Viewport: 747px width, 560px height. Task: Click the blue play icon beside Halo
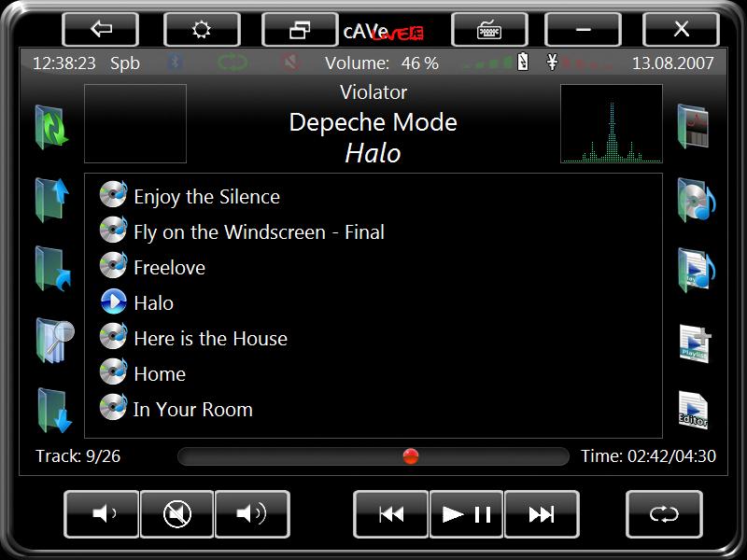(114, 301)
